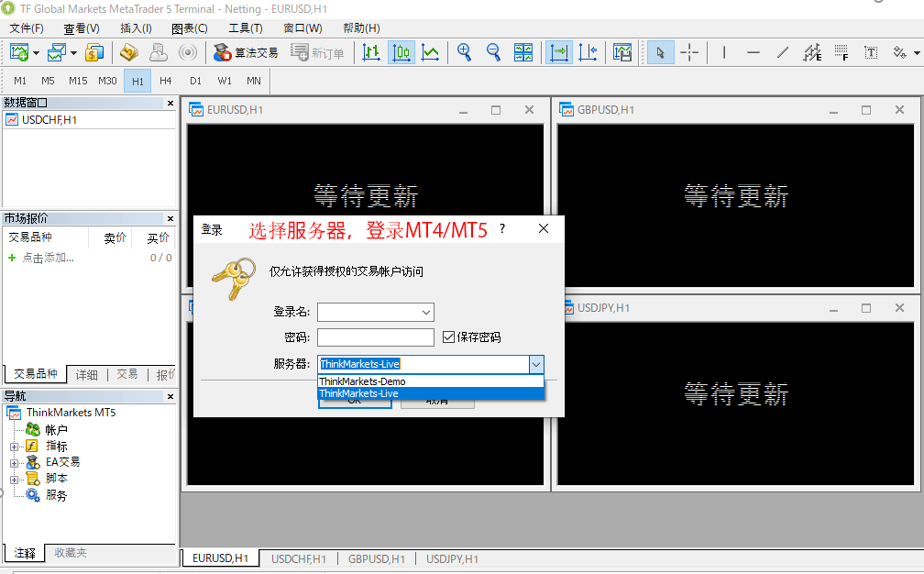Select the D1 timeframe

(195, 81)
